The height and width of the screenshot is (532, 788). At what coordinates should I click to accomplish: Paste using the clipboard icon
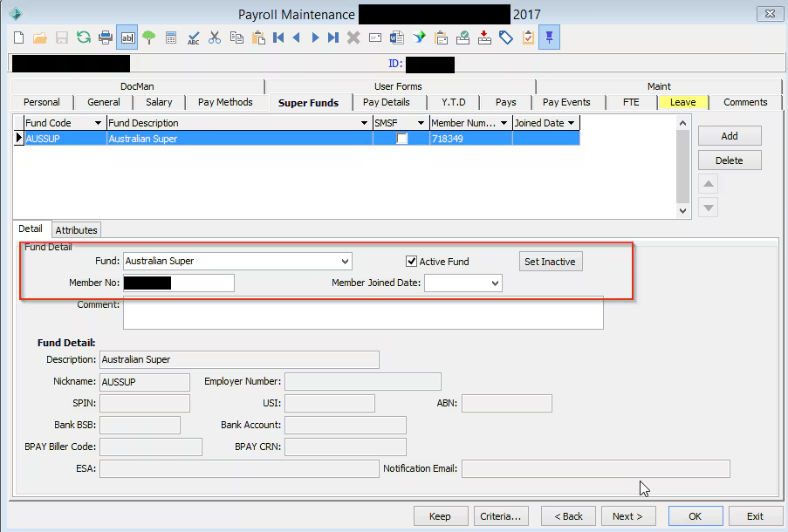click(x=258, y=38)
